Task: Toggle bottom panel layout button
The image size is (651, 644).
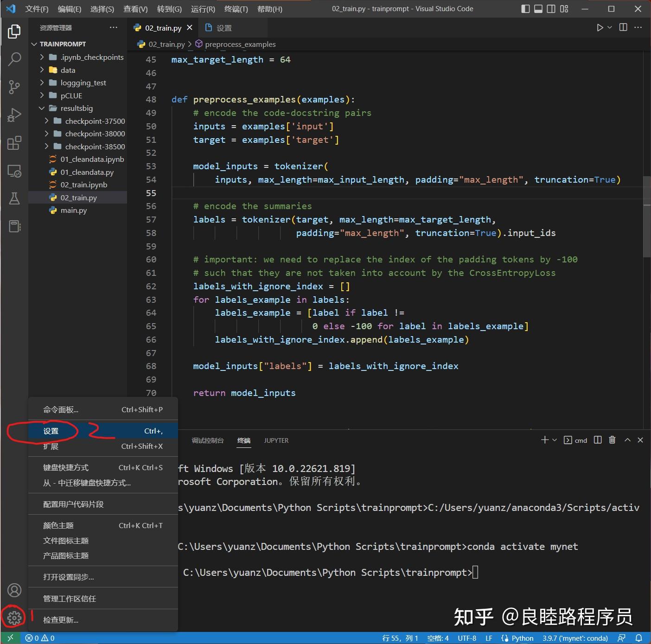Action: click(x=538, y=9)
